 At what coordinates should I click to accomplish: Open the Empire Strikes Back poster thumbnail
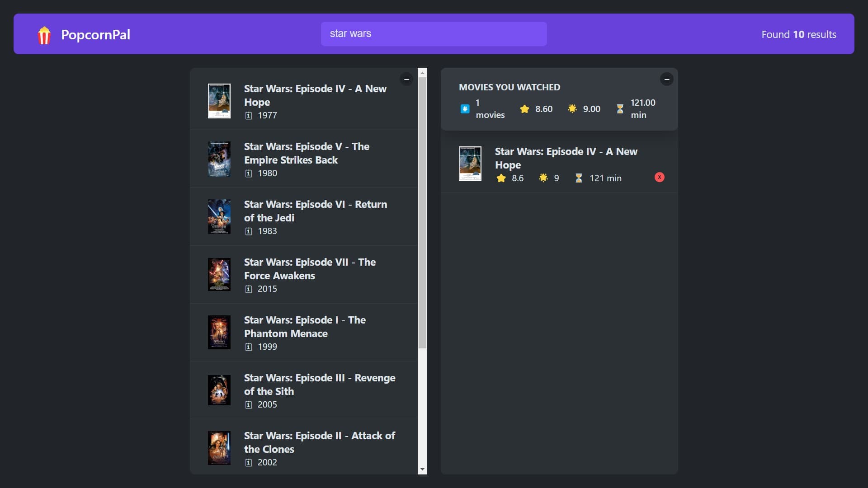[219, 159]
